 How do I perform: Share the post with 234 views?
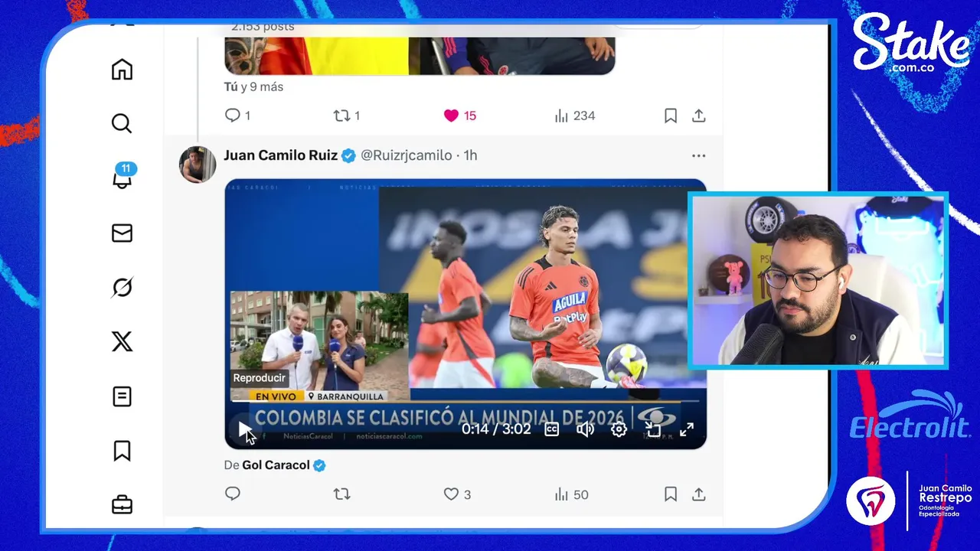coord(698,116)
